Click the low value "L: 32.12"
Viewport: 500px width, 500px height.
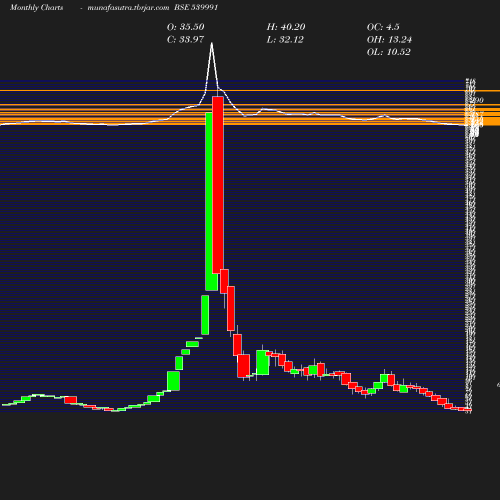pos(285,40)
